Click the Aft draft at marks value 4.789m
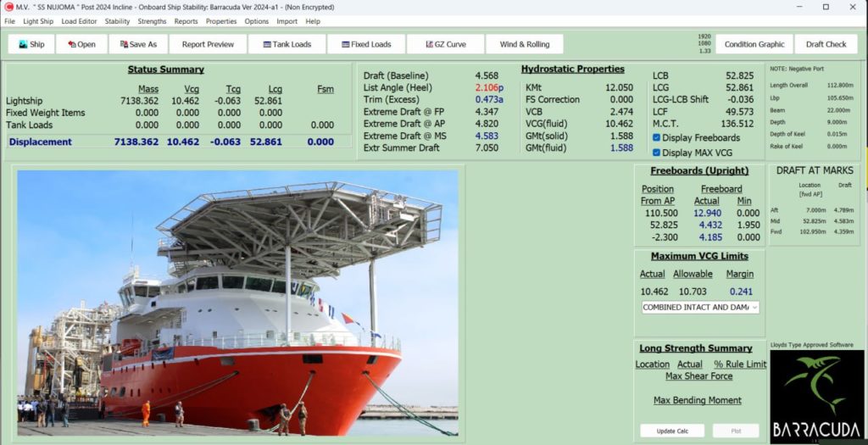This screenshot has height=445, width=868. (843, 210)
